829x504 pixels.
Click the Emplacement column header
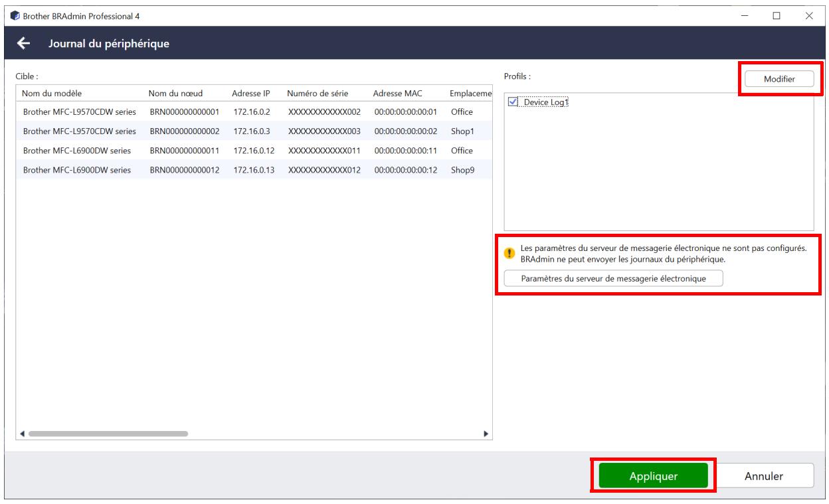[x=470, y=93]
